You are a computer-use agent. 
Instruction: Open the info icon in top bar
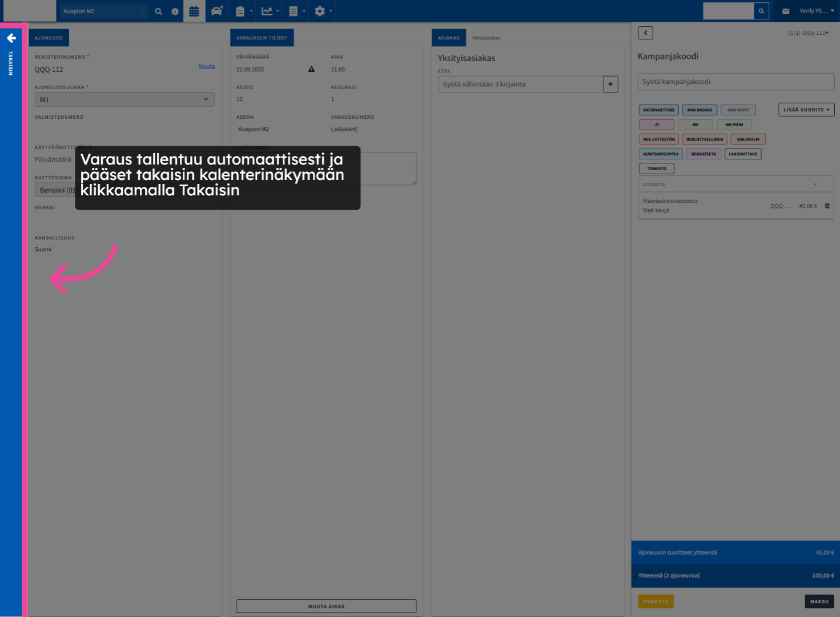click(175, 11)
